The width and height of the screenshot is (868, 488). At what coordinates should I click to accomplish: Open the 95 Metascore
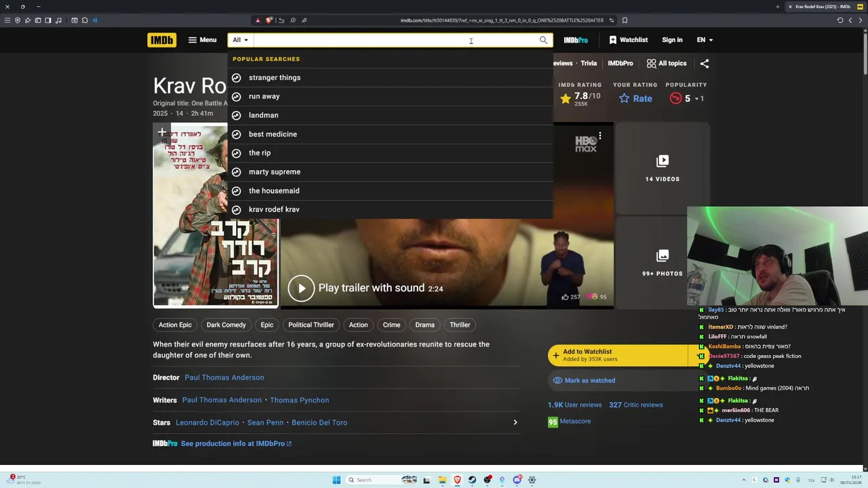pyautogui.click(x=569, y=421)
